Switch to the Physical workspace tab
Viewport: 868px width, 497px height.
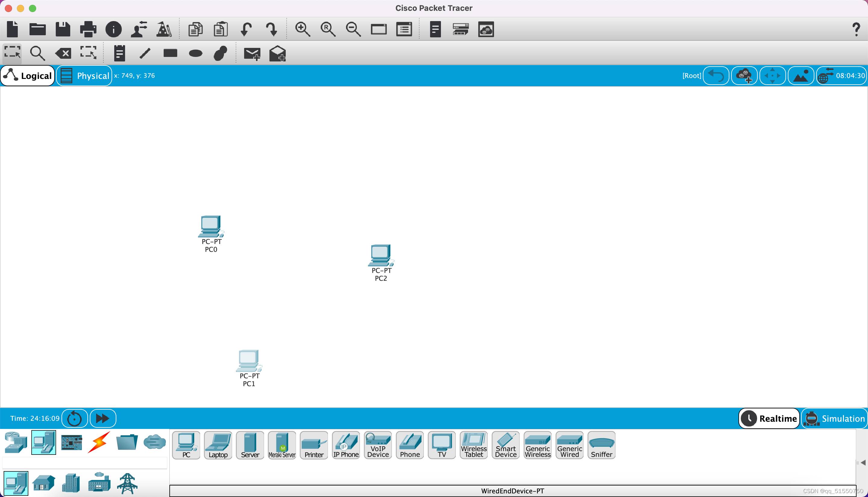click(84, 75)
